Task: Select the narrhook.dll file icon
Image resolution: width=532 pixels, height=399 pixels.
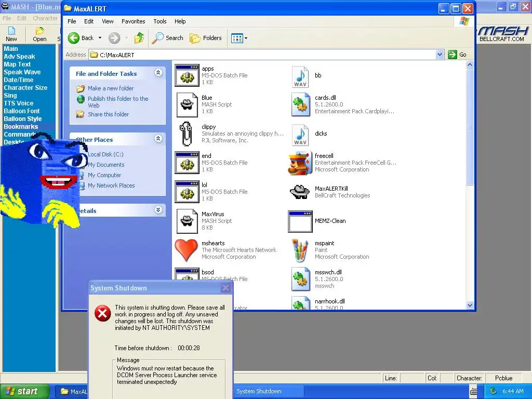Action: (x=300, y=303)
